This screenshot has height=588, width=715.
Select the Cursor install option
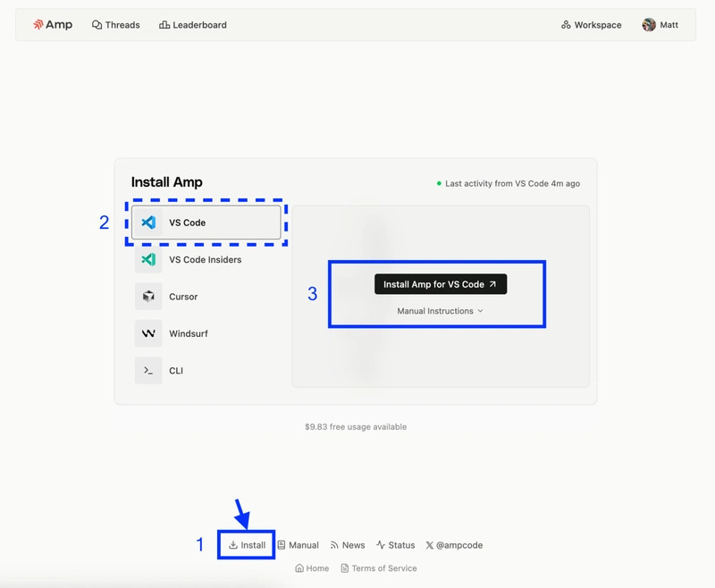[x=206, y=297]
